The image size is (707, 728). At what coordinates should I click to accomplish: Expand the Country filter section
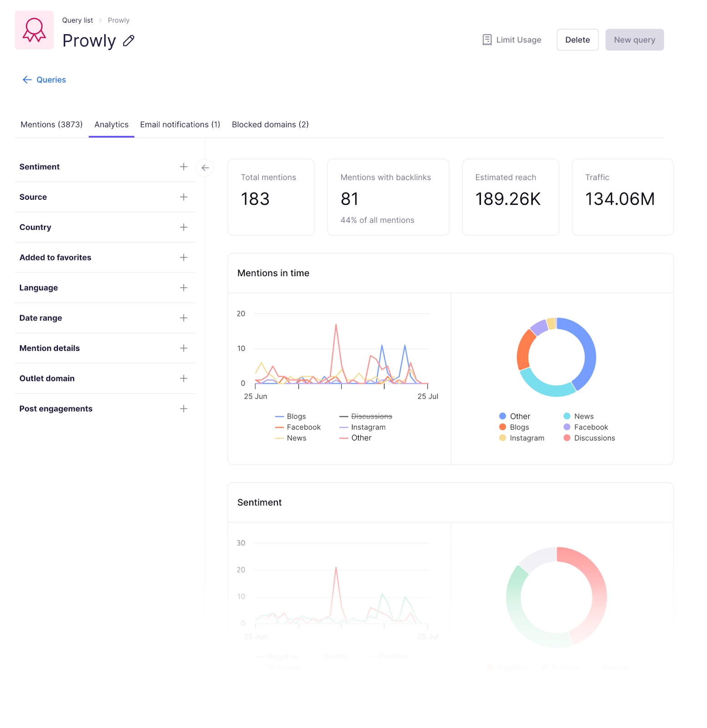click(x=183, y=227)
